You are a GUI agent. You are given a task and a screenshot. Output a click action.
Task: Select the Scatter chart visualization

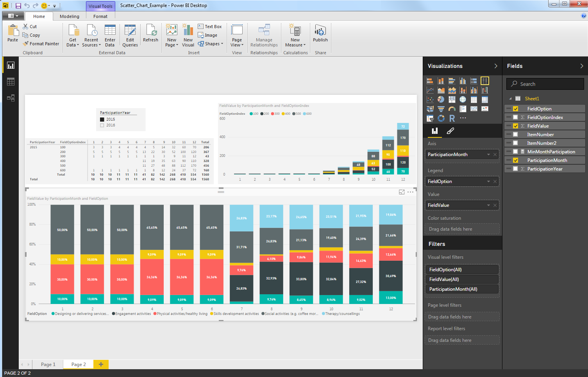click(x=430, y=100)
